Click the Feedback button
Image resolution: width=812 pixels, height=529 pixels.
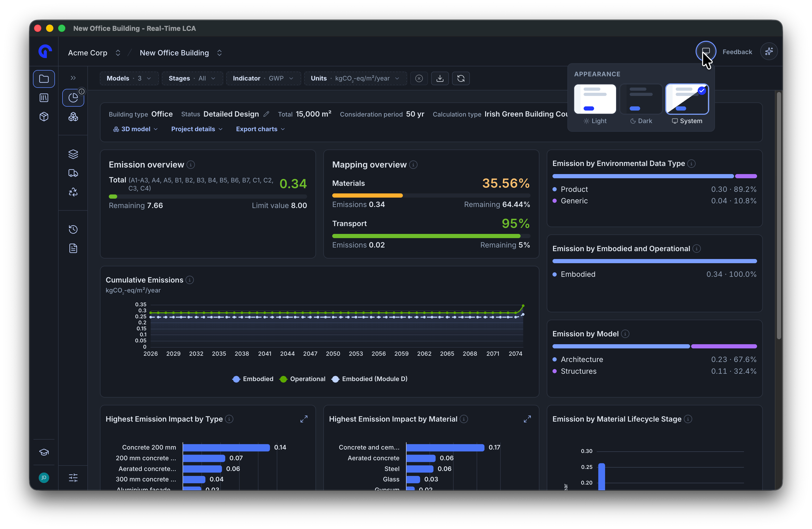(737, 52)
